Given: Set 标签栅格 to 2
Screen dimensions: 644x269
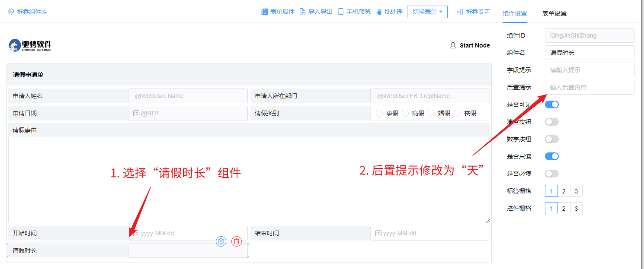Looking at the screenshot, I should (564, 191).
